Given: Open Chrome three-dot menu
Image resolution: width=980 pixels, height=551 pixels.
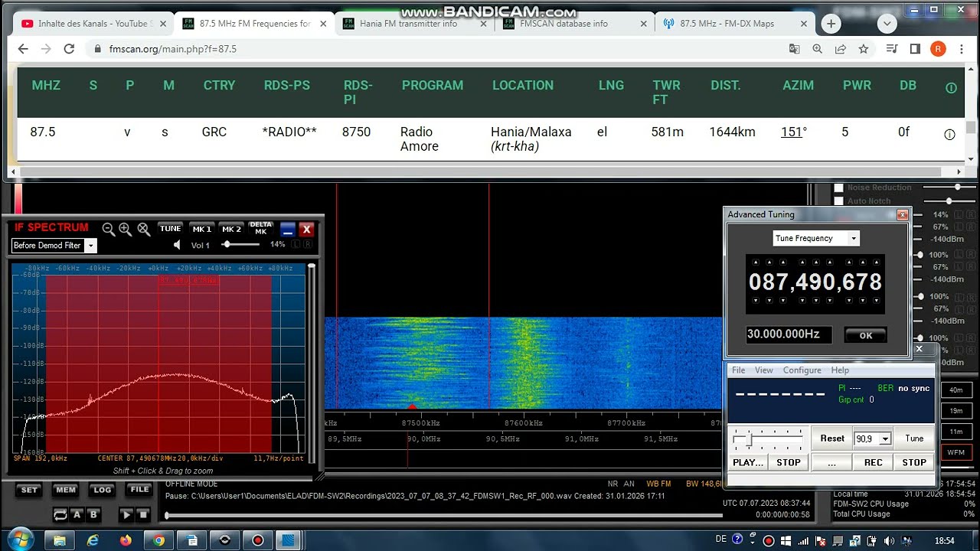Looking at the screenshot, I should click(x=961, y=48).
